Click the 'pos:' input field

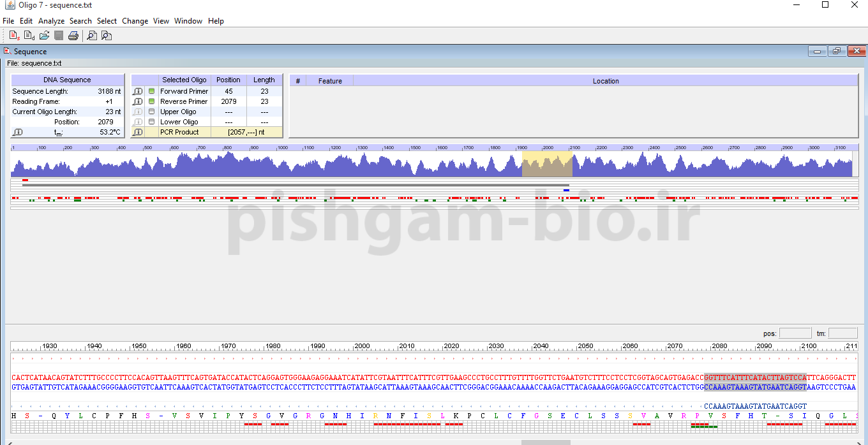795,333
